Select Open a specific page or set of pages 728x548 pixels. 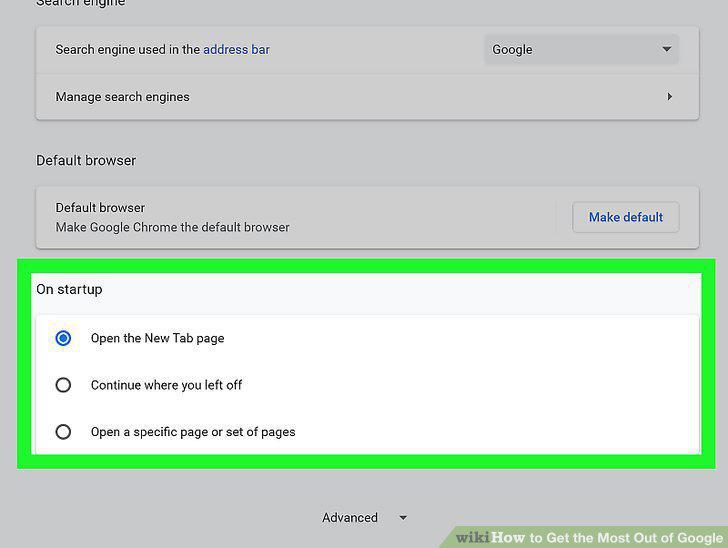pyautogui.click(x=63, y=432)
